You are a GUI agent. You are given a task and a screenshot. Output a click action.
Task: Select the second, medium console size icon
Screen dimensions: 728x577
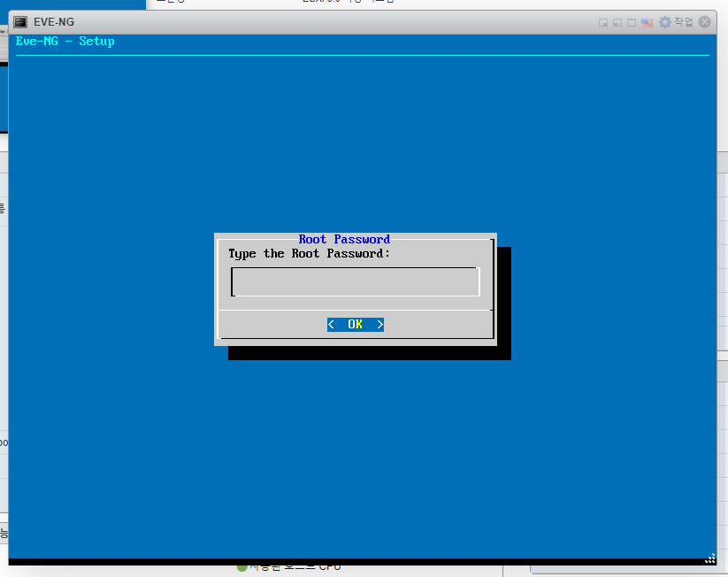coord(617,22)
